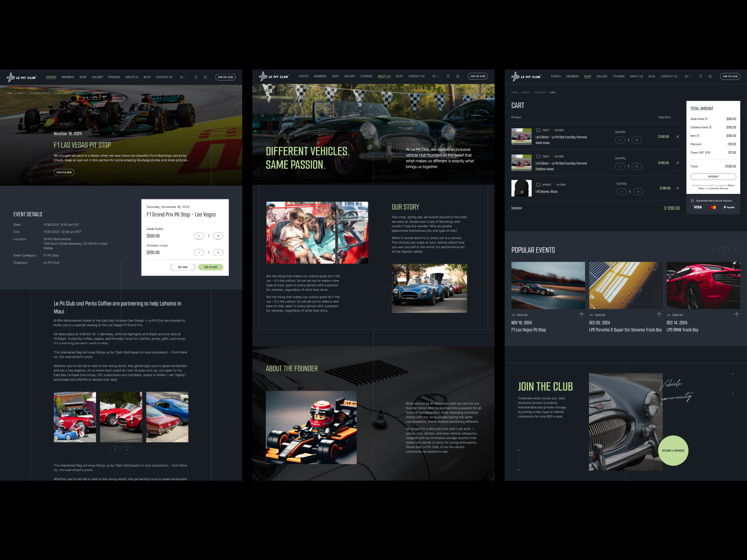
Task: Click the Mastercard payment icon
Action: (x=713, y=207)
